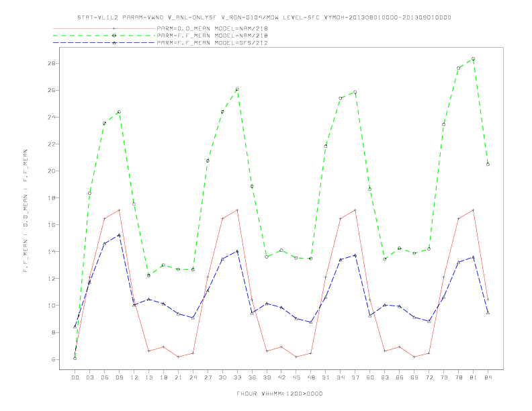Click x-axis tick label 39
Screen dimensions: 532x411
[267, 377]
